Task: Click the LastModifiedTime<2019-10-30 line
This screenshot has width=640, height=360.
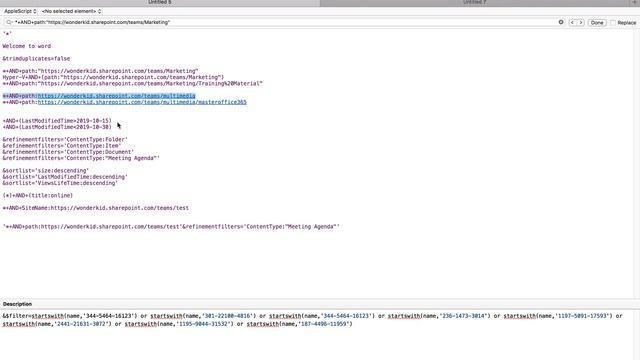Action: coord(57,127)
